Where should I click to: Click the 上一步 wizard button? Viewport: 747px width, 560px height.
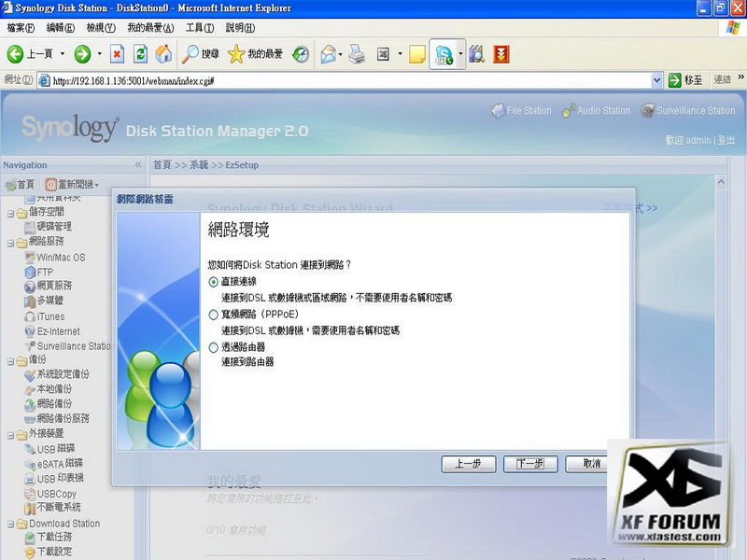[469, 464]
